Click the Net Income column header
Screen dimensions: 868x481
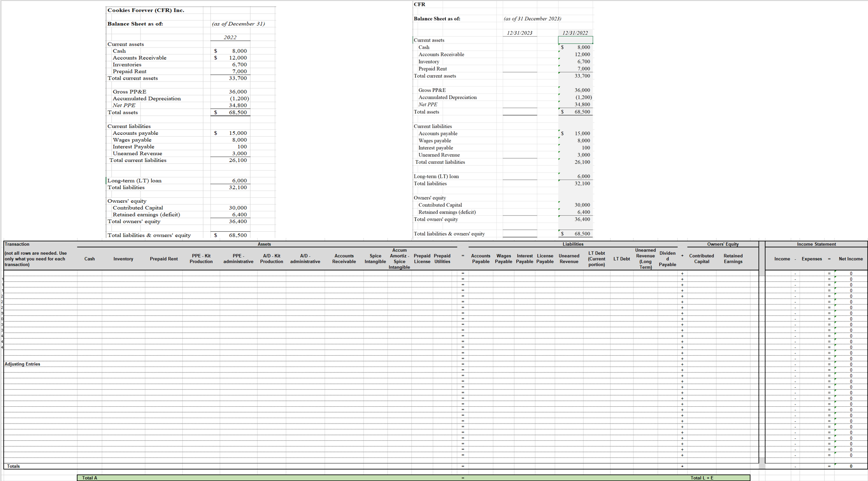pos(851,259)
